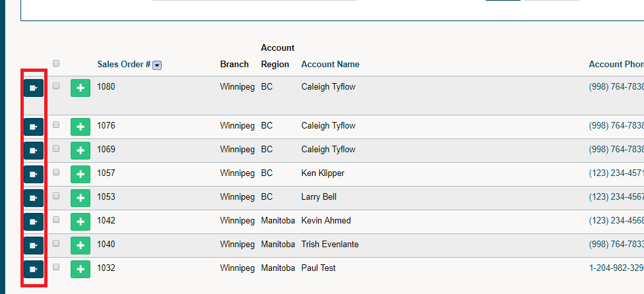Screen dimensions: 644x294
Task: Sort by the Sales Order # column
Action: point(123,65)
